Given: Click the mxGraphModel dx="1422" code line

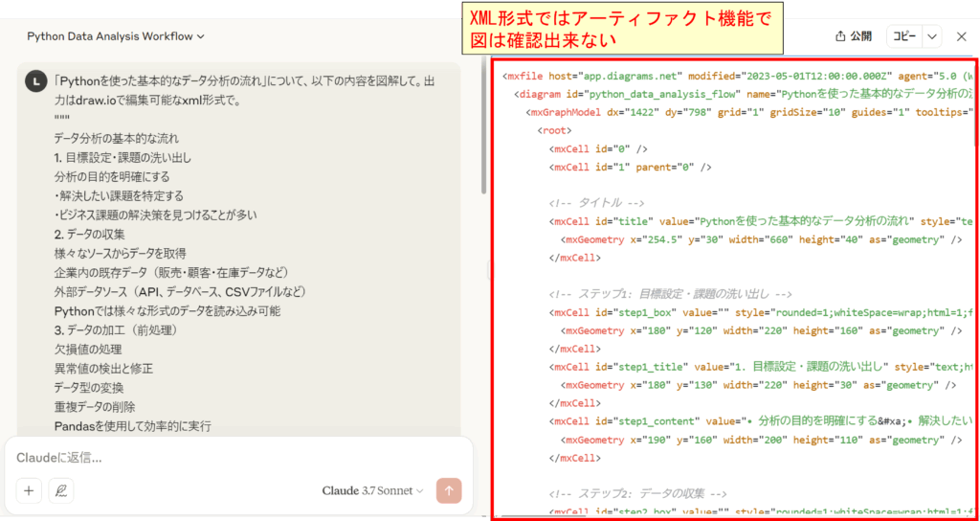Looking at the screenshot, I should coord(750,113).
